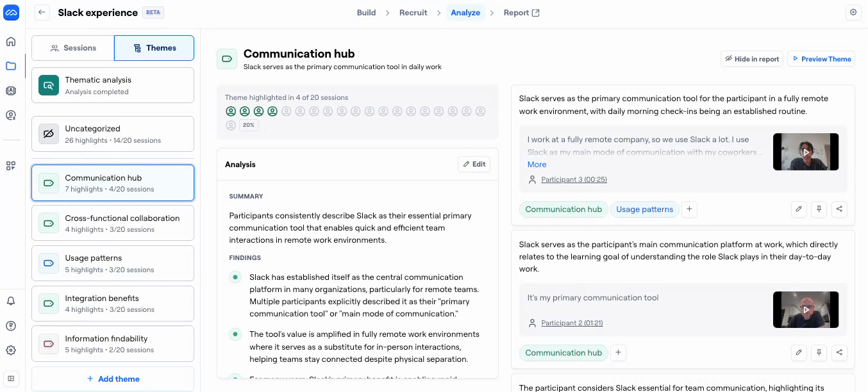Edit the Participant 3 highlight with pencil icon
868x392 pixels.
pyautogui.click(x=799, y=209)
